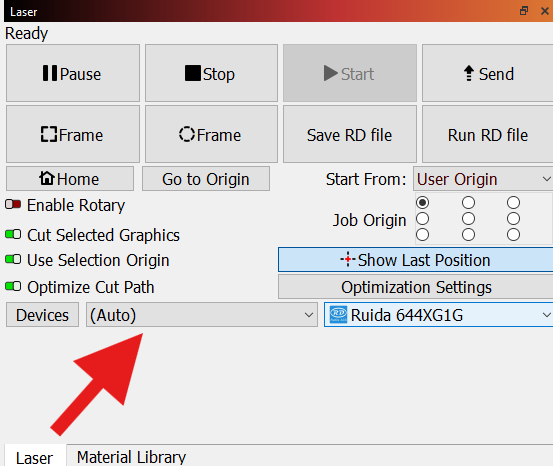Turn off Optimize Cut Path toggle
Image resolution: width=553 pixels, height=466 pixels.
pyautogui.click(x=13, y=286)
